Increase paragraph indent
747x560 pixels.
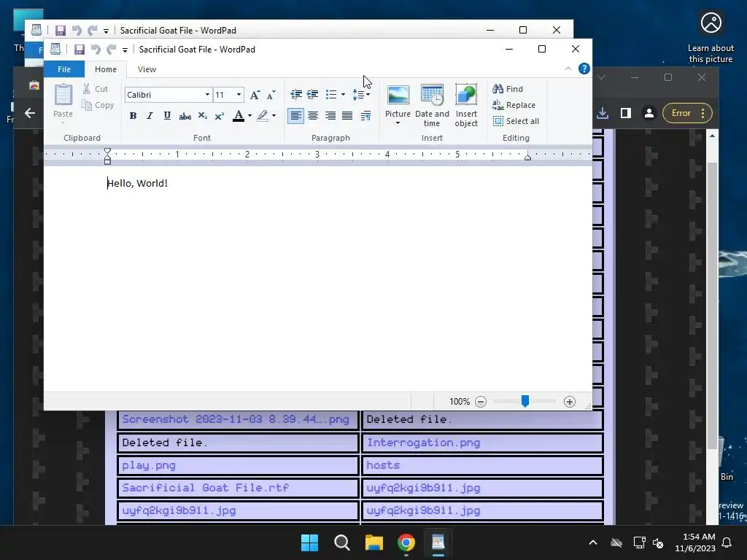312,94
